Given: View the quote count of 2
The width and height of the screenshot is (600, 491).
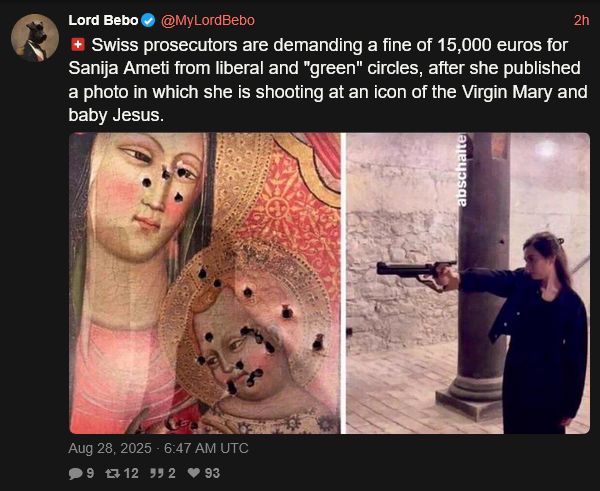Looking at the screenshot, I should click(x=172, y=473).
